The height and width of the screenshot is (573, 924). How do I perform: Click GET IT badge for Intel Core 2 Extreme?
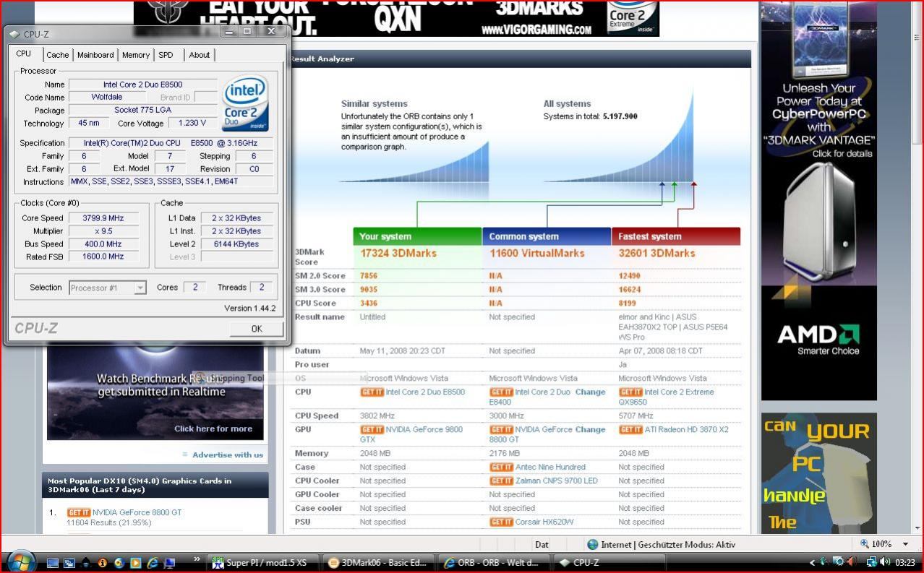pyautogui.click(x=630, y=392)
